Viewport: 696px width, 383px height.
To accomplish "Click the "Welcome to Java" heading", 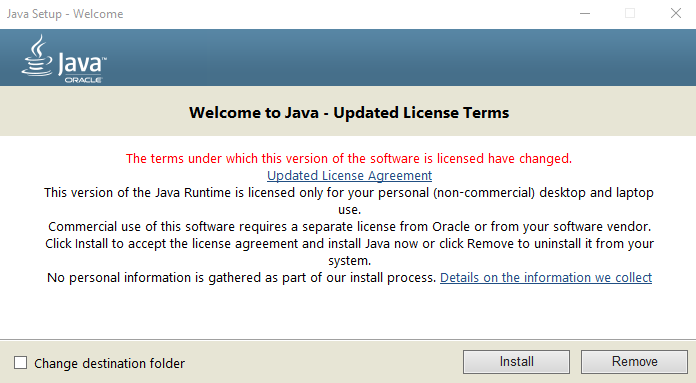I will click(349, 113).
